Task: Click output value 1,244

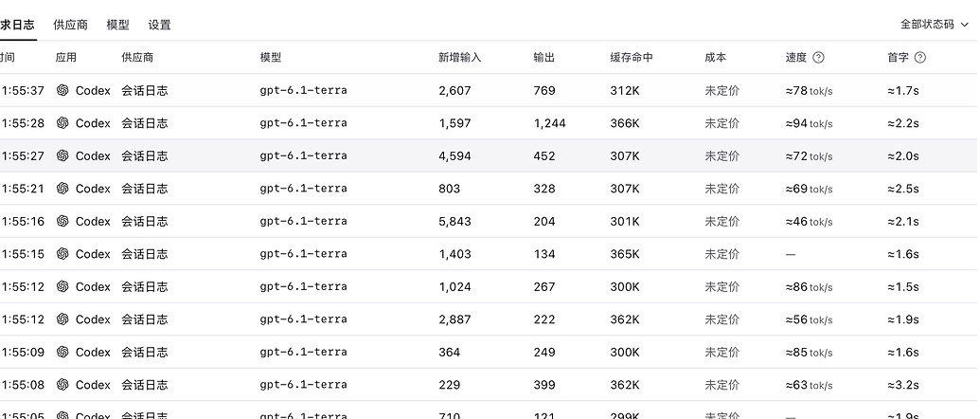Action: tap(549, 123)
